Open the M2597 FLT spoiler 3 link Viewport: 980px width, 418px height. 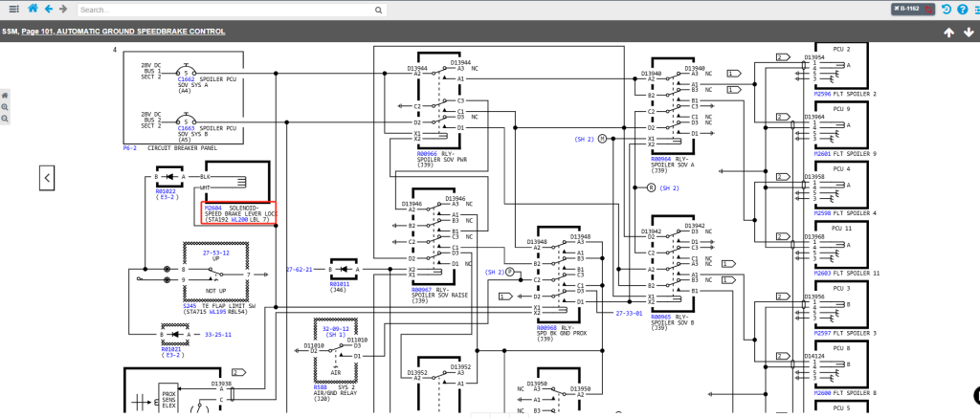point(822,333)
